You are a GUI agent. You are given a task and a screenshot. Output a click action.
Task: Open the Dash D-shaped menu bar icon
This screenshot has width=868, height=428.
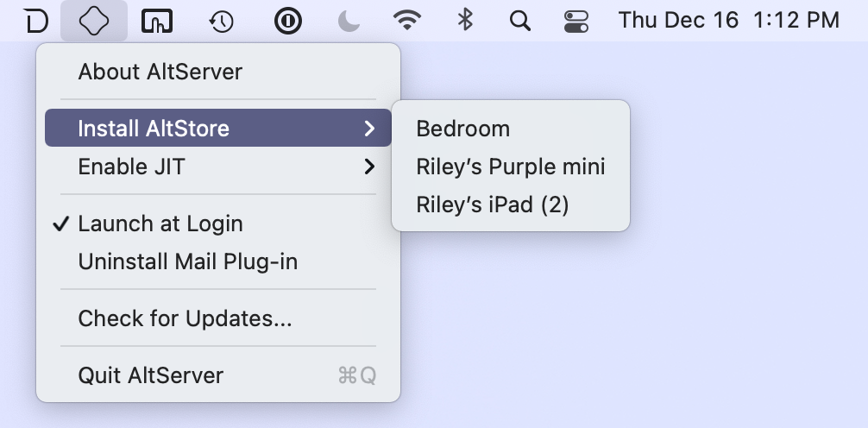[36, 21]
